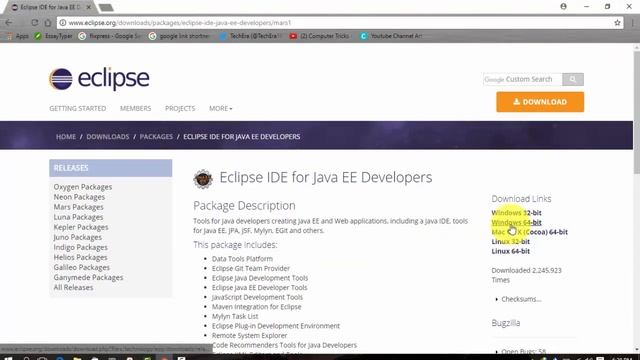
Task: Go to DOWNLOADS in the breadcrumb
Action: coord(108,137)
